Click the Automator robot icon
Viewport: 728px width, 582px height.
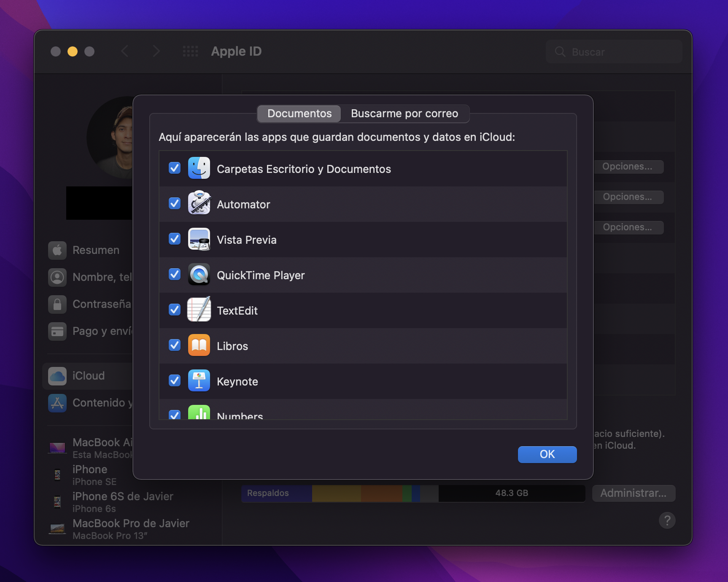[199, 204]
